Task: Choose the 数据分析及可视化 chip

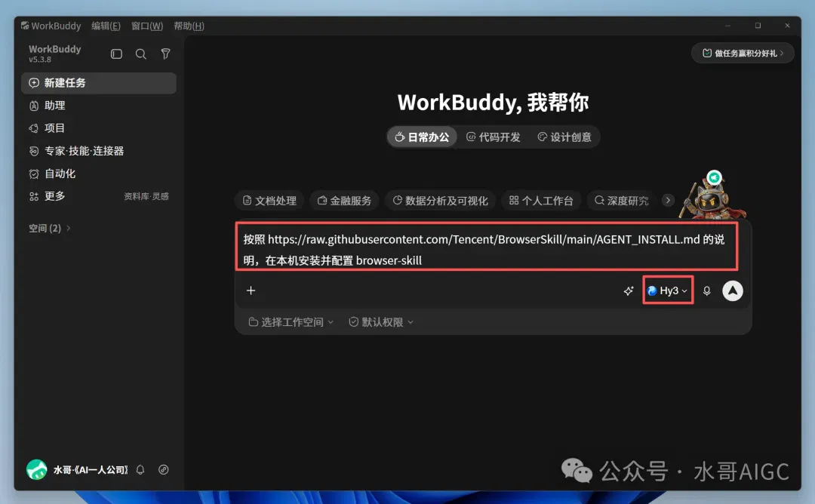Action: [440, 201]
